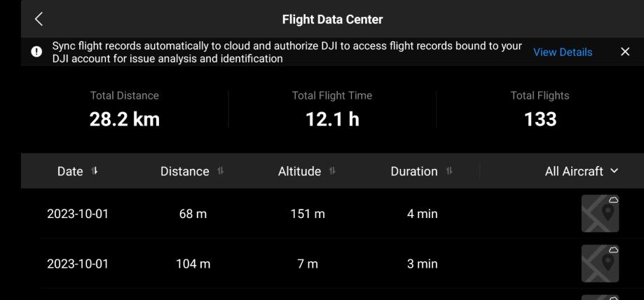Viewport: 644px width, 300px height.
Task: Click the Total Flight Time 12.1 h statistic
Action: pos(332,111)
